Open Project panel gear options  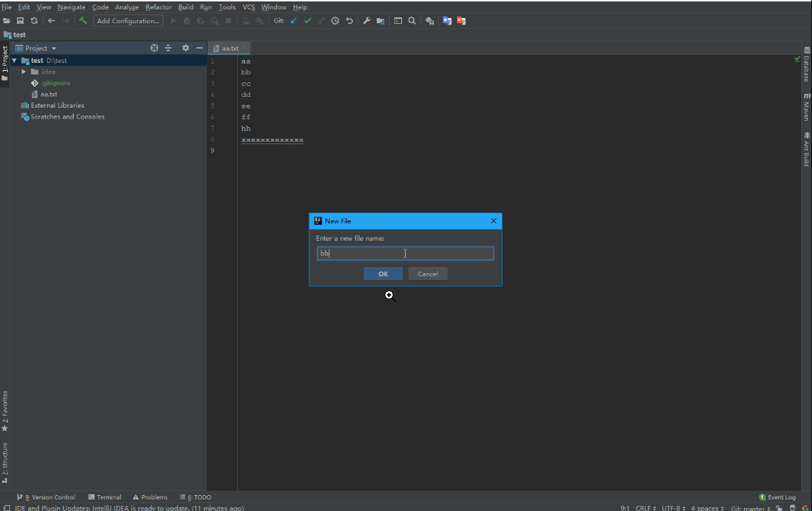pyautogui.click(x=185, y=48)
